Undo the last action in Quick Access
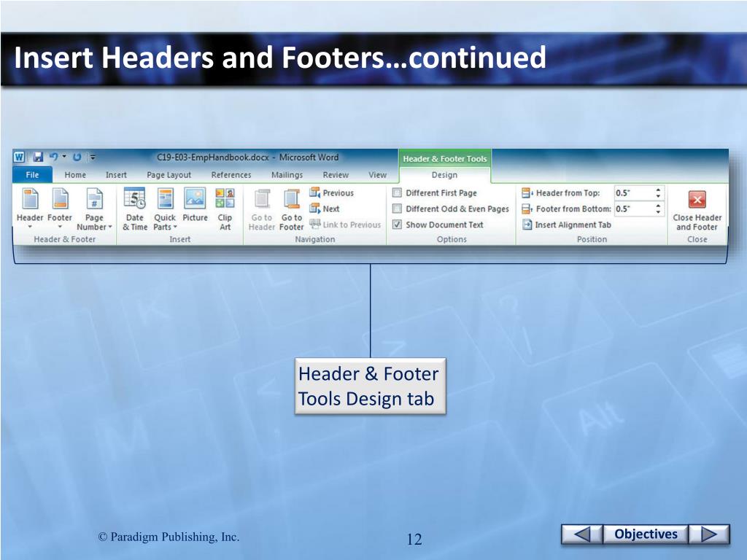 pos(53,156)
